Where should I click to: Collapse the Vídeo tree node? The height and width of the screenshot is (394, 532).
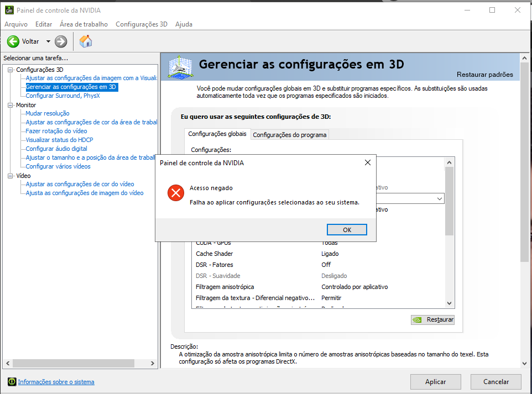point(11,176)
